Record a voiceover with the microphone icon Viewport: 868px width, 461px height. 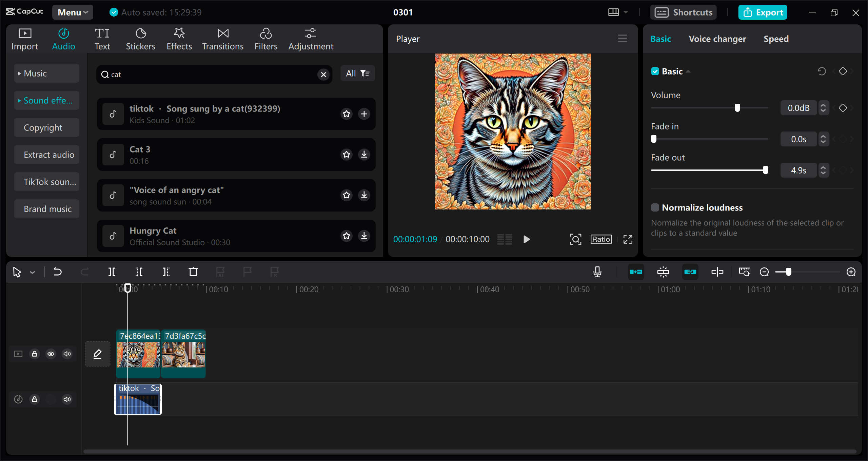597,272
